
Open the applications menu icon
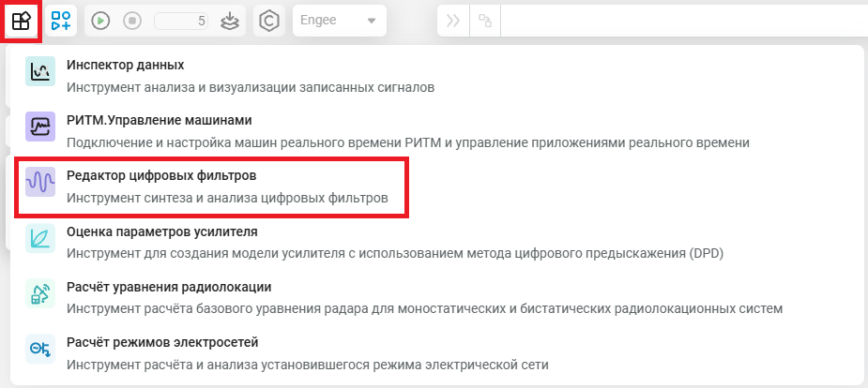[x=21, y=21]
